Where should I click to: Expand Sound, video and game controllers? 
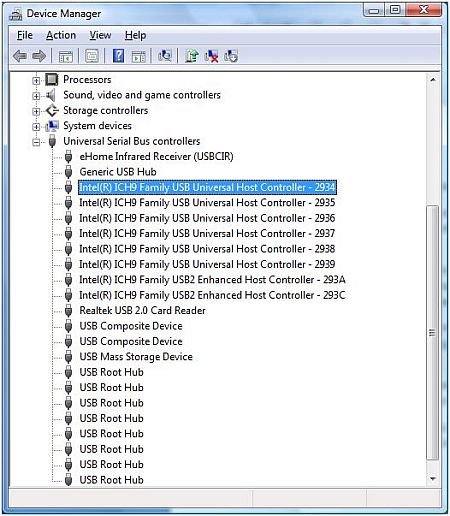click(36, 96)
